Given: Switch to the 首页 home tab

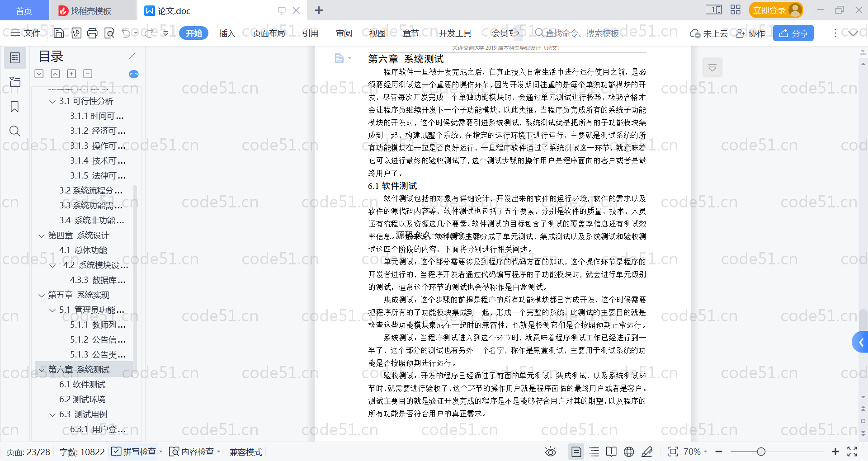Looking at the screenshot, I should [x=24, y=10].
